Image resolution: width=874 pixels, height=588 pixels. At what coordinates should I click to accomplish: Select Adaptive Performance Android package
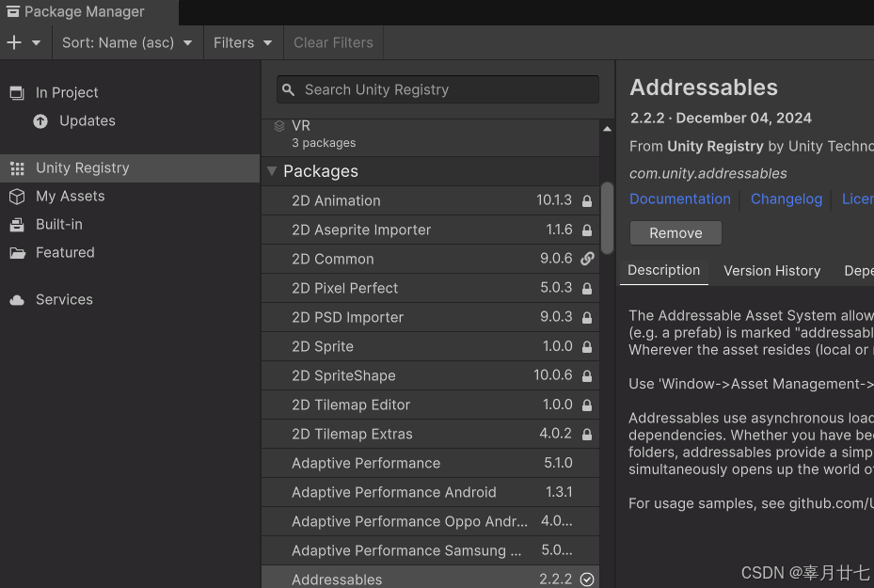(430, 492)
